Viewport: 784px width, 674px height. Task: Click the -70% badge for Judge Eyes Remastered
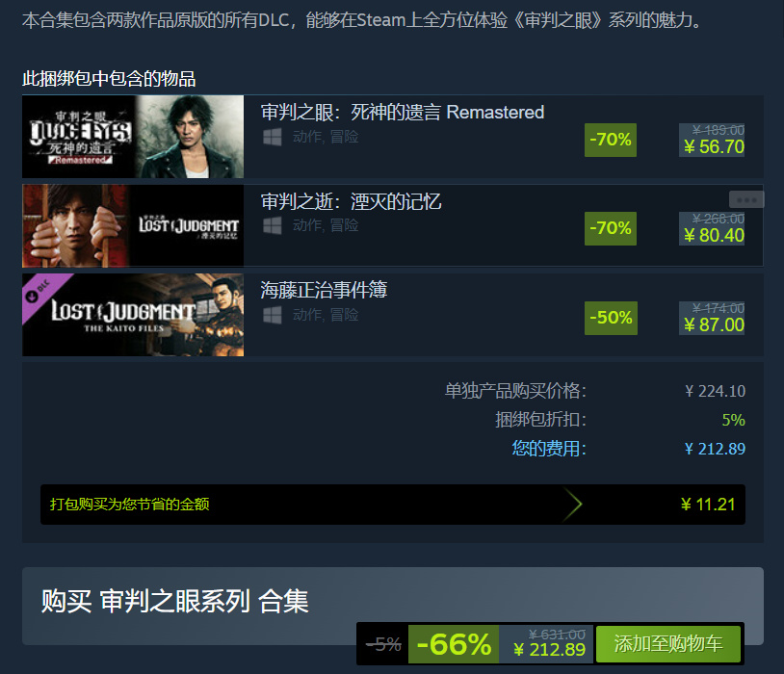click(x=611, y=140)
